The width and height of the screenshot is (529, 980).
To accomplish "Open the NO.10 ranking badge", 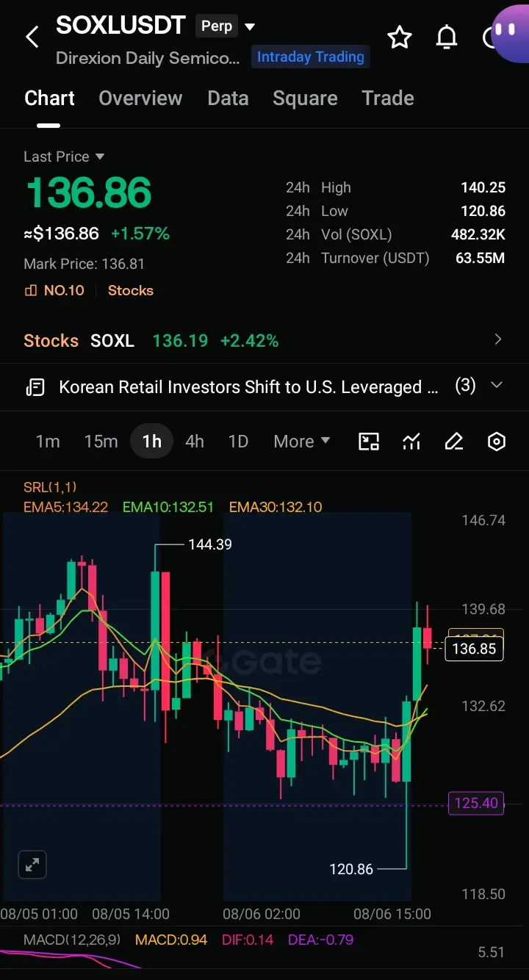I will point(54,290).
